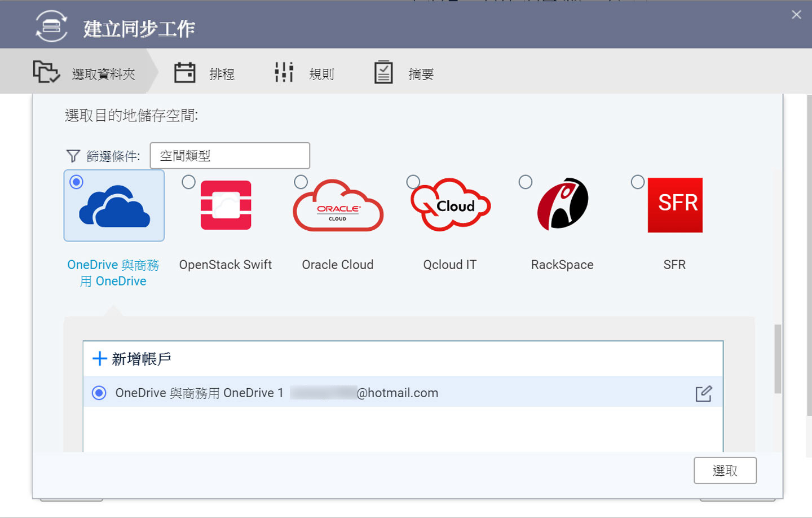The width and height of the screenshot is (812, 518).
Task: Click the filter funnel icon
Action: (x=73, y=156)
